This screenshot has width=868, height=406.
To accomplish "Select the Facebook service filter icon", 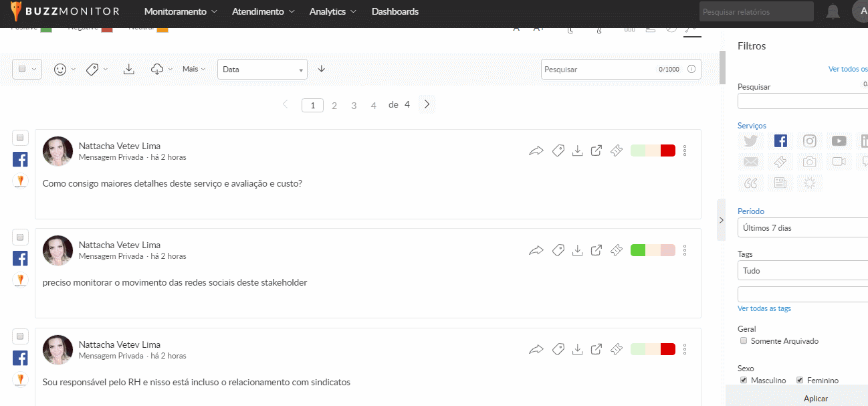I will [780, 140].
